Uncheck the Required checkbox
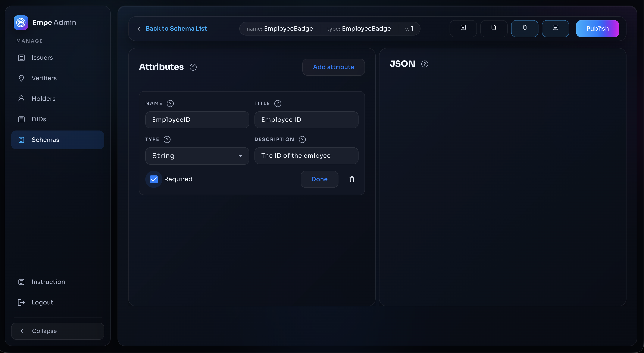Image resolution: width=644 pixels, height=353 pixels. pos(154,179)
